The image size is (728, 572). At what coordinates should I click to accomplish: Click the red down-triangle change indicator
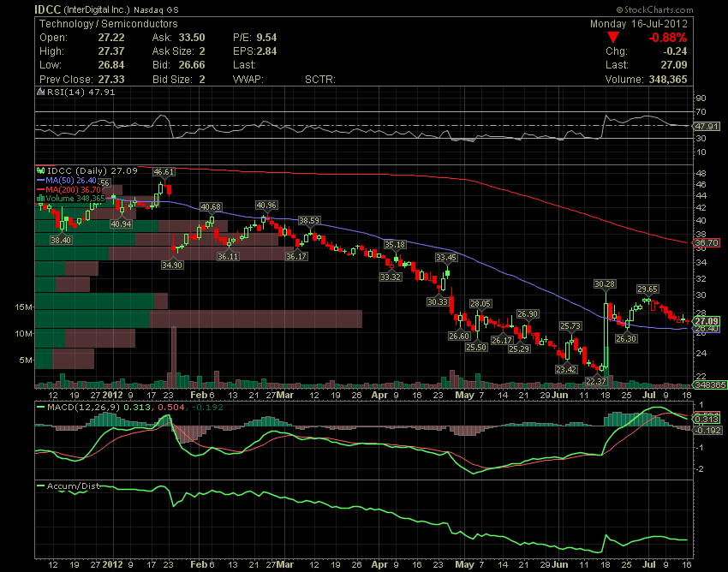(613, 38)
